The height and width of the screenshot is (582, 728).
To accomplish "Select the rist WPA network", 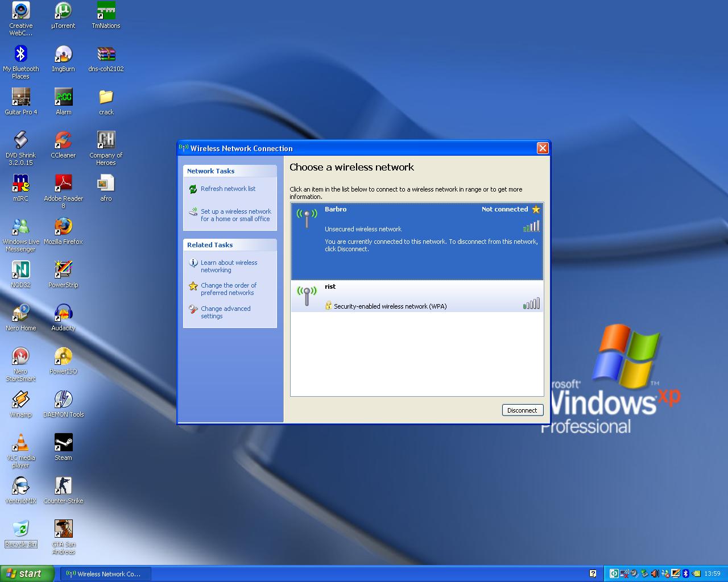I will point(417,297).
